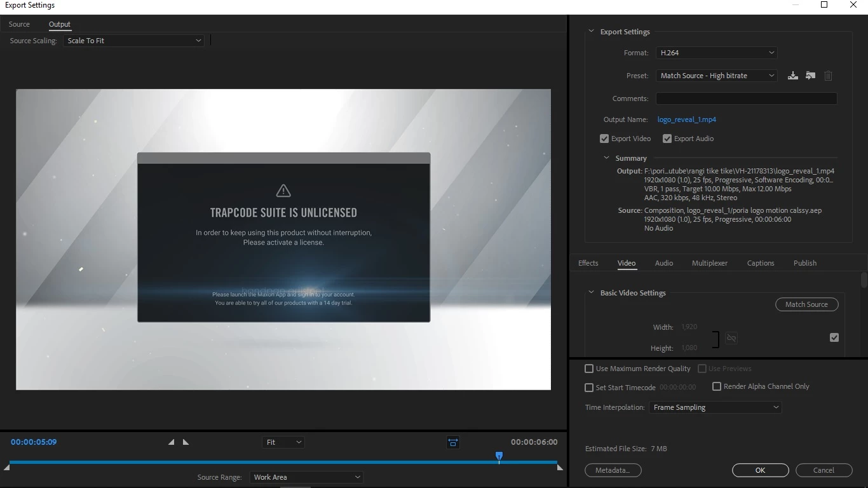
Task: Click the Cancel button
Action: [824, 470]
